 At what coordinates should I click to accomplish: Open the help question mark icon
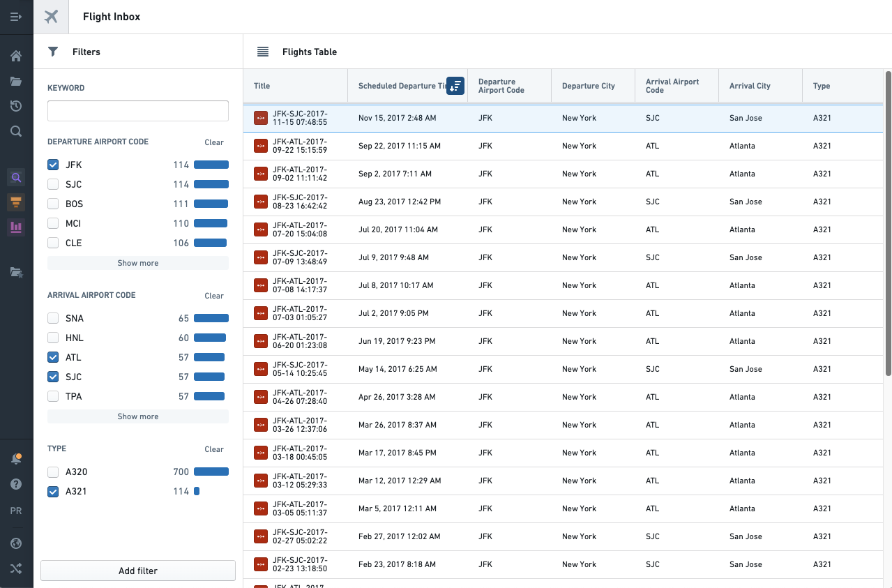point(16,484)
